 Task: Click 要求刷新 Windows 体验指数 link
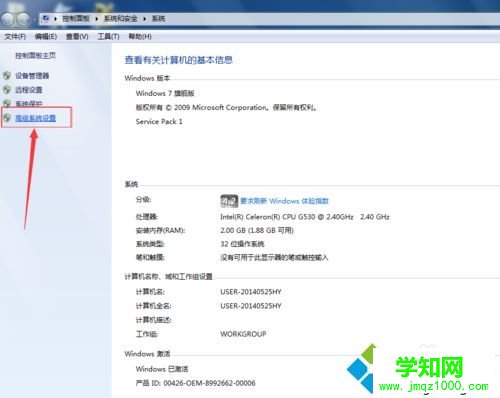[284, 201]
